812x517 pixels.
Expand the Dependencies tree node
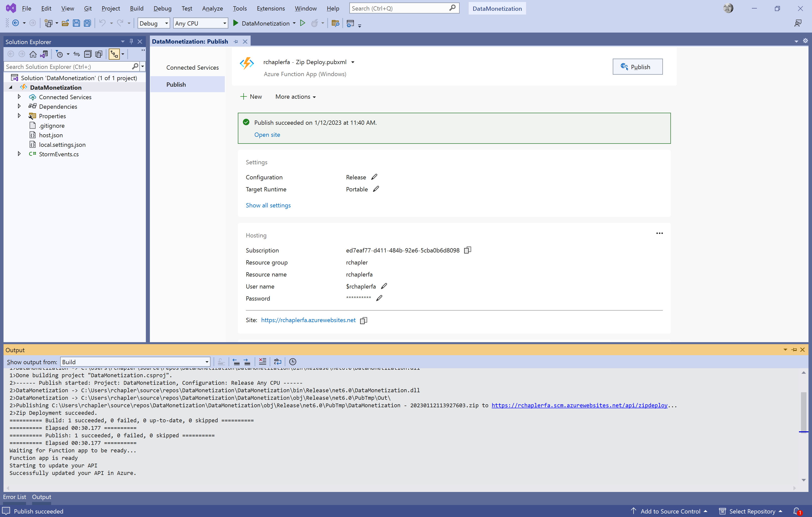tap(19, 106)
